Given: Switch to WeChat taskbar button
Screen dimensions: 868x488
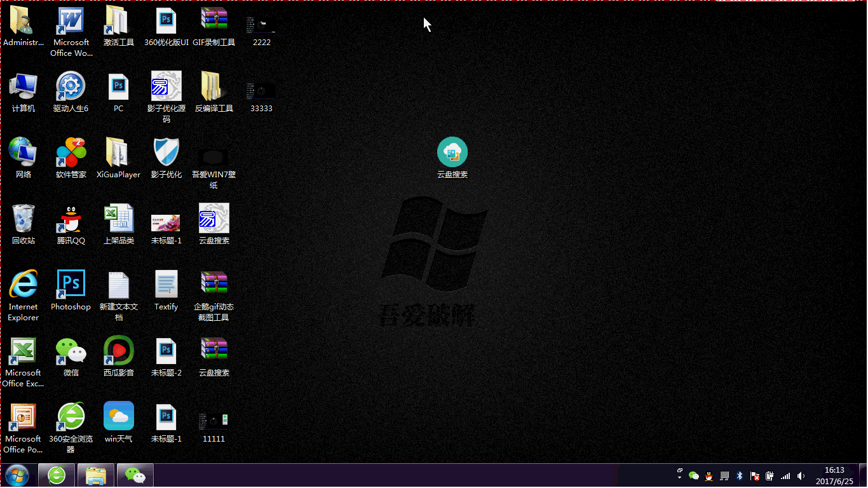Looking at the screenshot, I should 135,475.
